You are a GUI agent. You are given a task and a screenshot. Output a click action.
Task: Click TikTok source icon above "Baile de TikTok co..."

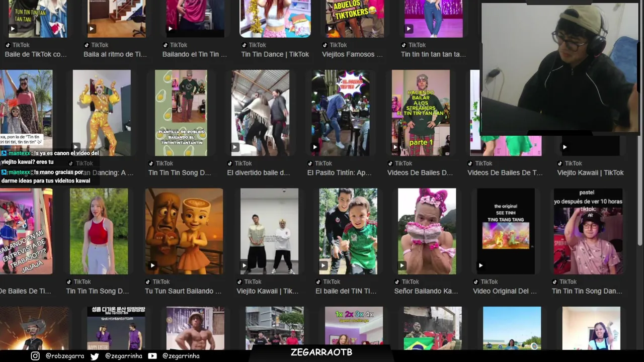pos(8,45)
